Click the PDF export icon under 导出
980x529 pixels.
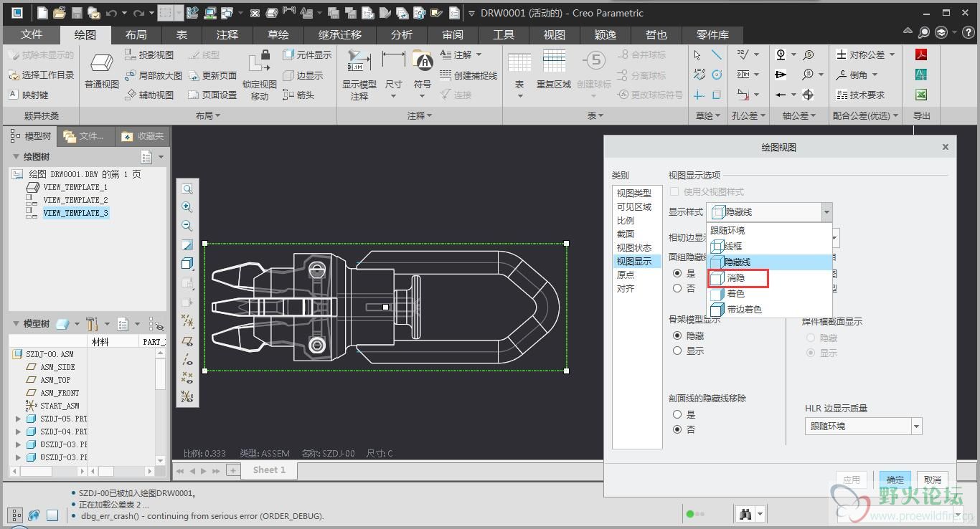pos(921,54)
